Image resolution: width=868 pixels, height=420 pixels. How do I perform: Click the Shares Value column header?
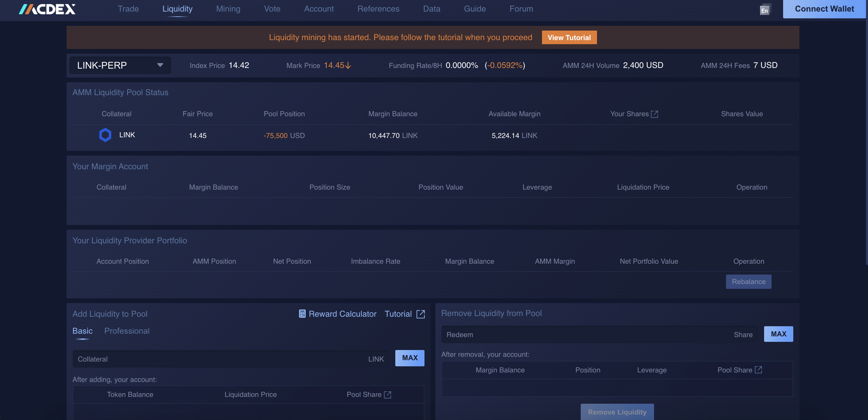point(742,114)
